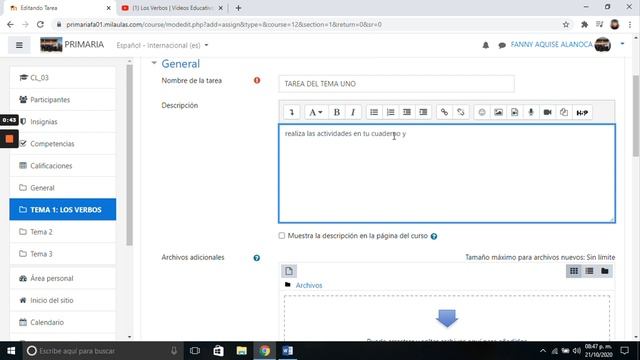Viewport: 640px width, 360px height.
Task: Open help for Archivos adicionales
Action: tap(256, 258)
